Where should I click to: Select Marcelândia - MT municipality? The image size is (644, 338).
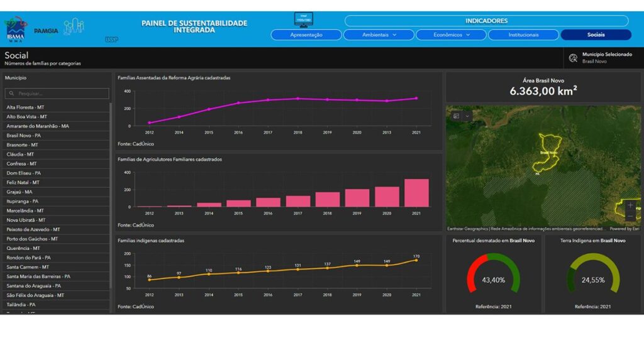tap(56, 211)
